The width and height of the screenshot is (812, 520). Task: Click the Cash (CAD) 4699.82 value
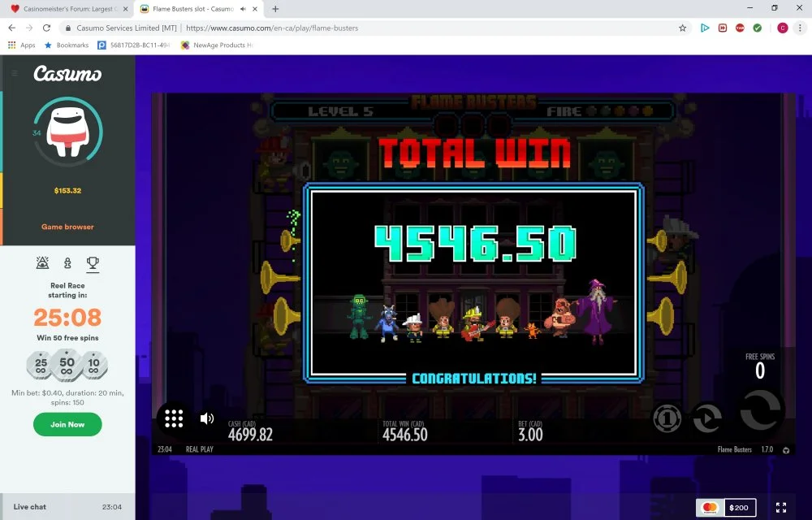point(251,434)
